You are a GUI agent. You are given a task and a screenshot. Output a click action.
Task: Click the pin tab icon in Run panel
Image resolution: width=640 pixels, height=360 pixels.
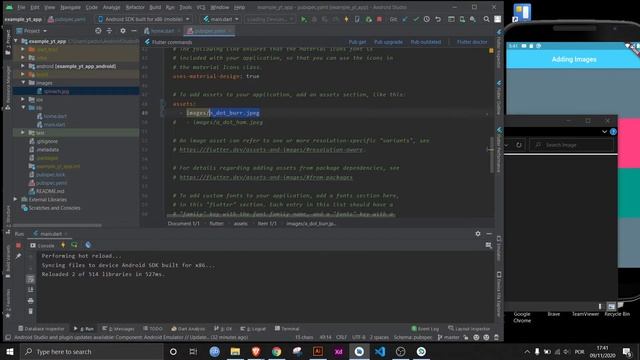[18, 256]
